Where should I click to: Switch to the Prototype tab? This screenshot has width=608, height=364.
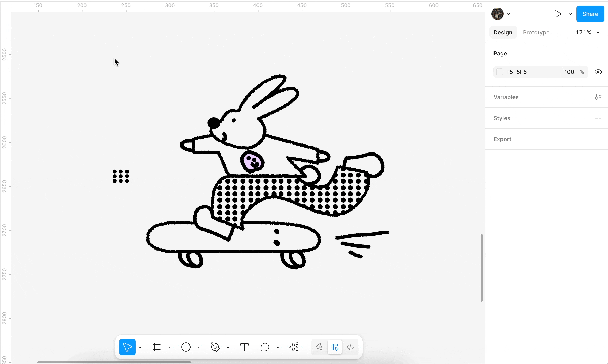pos(536,32)
